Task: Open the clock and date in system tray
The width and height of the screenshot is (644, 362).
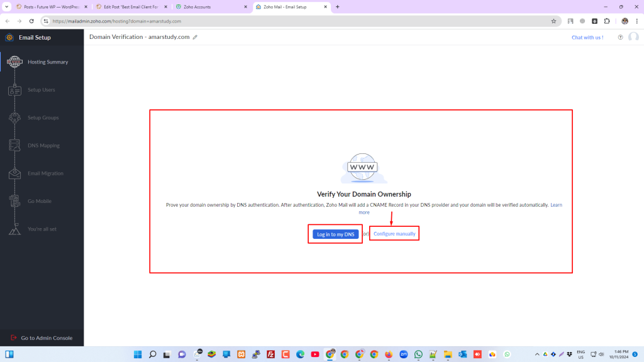Action: pos(619,354)
